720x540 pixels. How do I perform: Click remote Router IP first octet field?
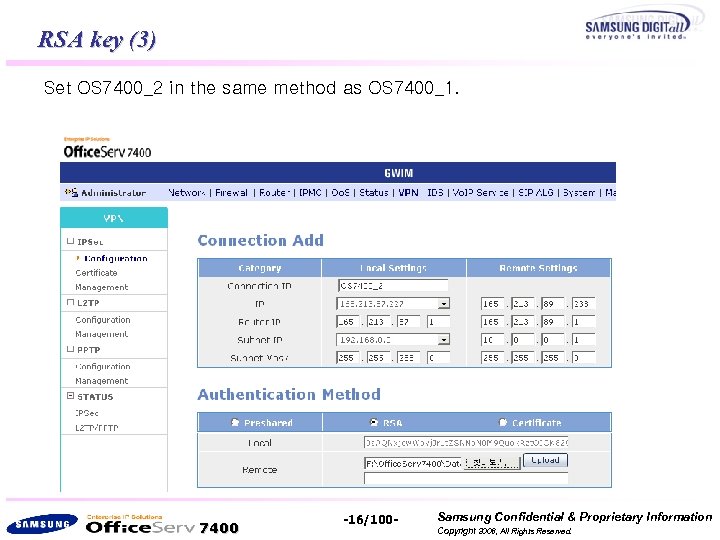click(492, 322)
